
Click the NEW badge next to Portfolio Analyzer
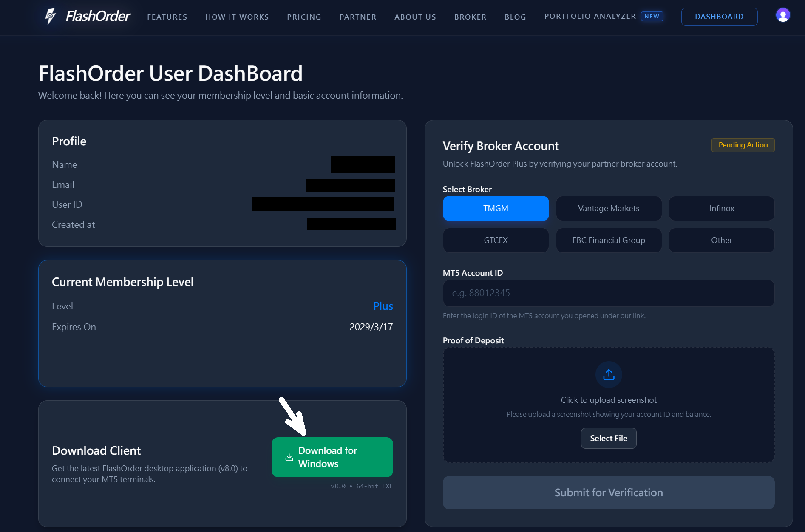click(x=652, y=16)
